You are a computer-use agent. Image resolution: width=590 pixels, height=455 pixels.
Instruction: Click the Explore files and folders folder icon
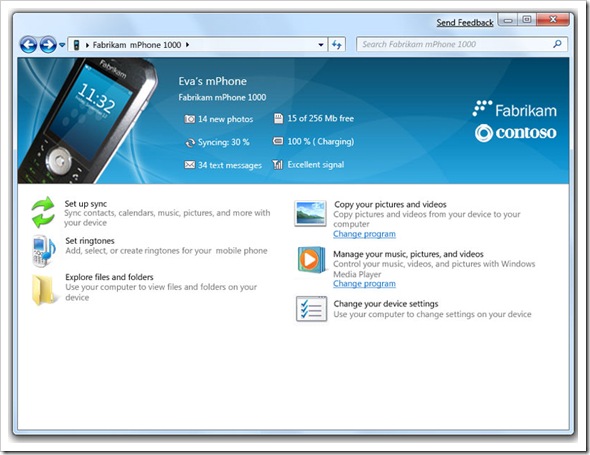tap(44, 289)
